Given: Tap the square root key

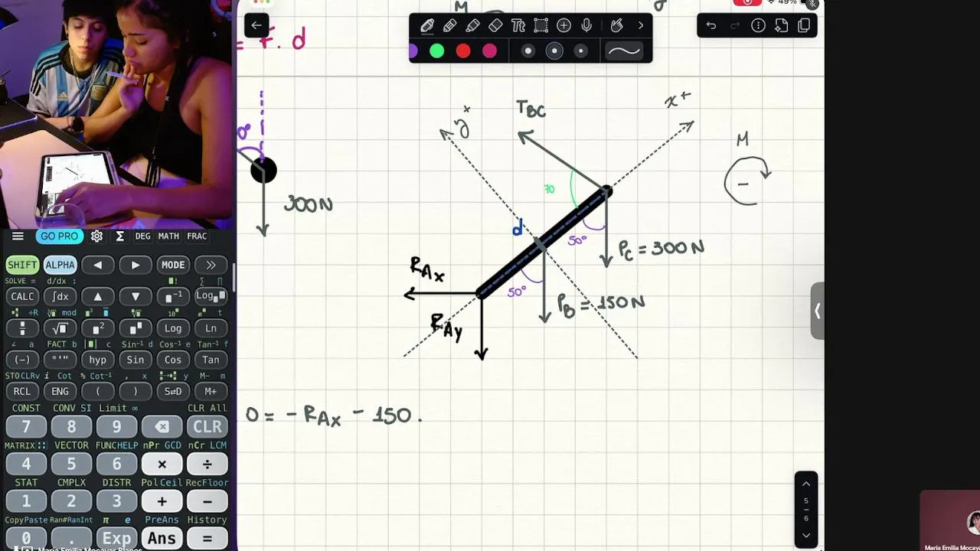Looking at the screenshot, I should pyautogui.click(x=60, y=328).
